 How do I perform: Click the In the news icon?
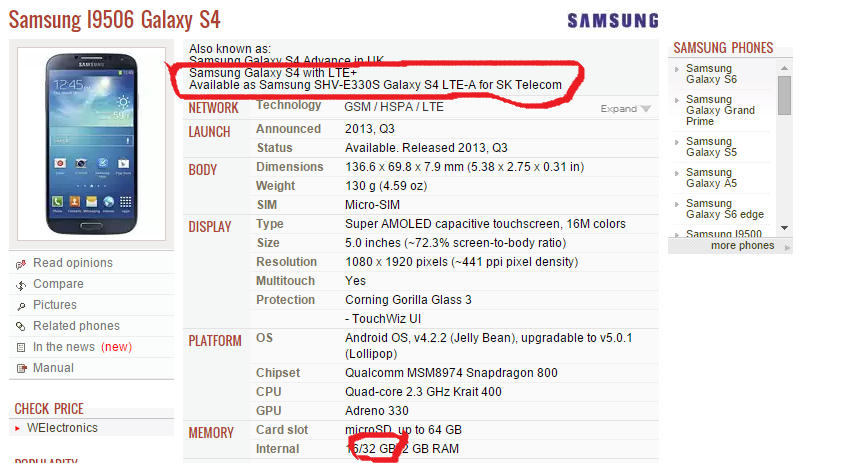pos(21,348)
